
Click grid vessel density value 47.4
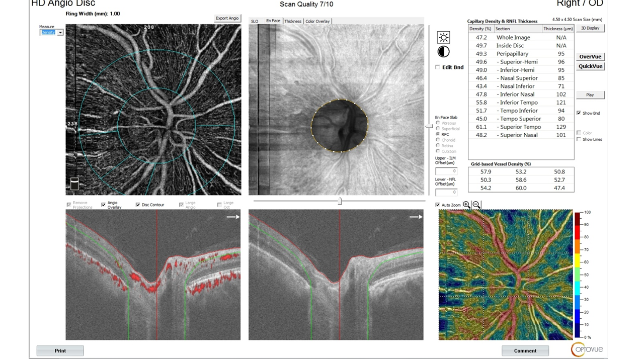coord(559,188)
